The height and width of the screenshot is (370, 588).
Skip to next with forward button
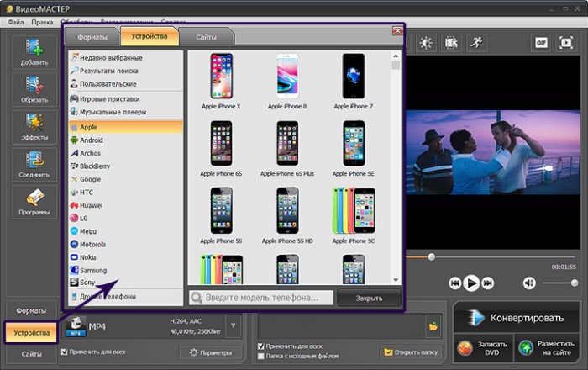coord(487,283)
